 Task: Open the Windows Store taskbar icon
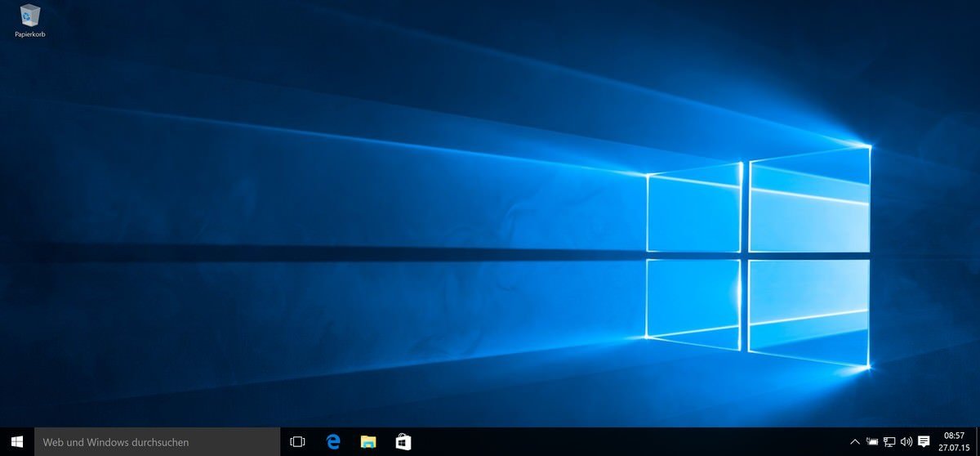click(403, 442)
